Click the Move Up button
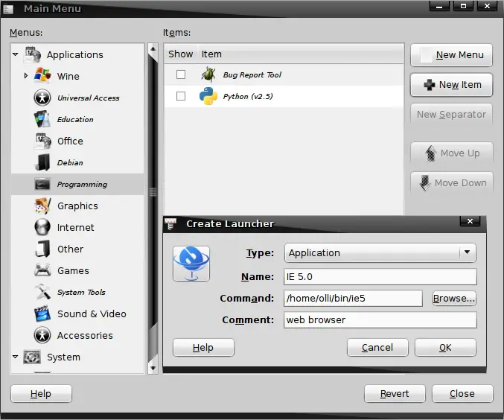 tap(451, 153)
